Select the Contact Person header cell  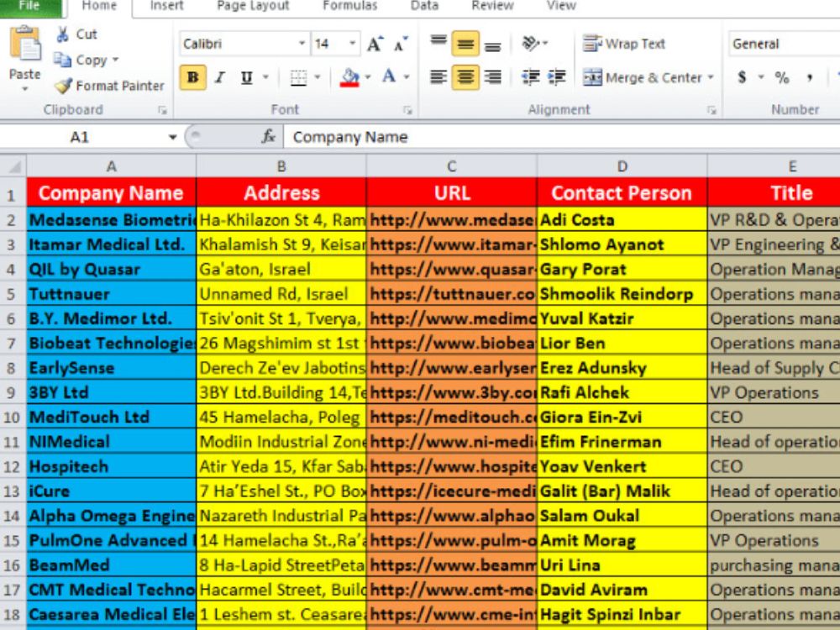click(622, 193)
